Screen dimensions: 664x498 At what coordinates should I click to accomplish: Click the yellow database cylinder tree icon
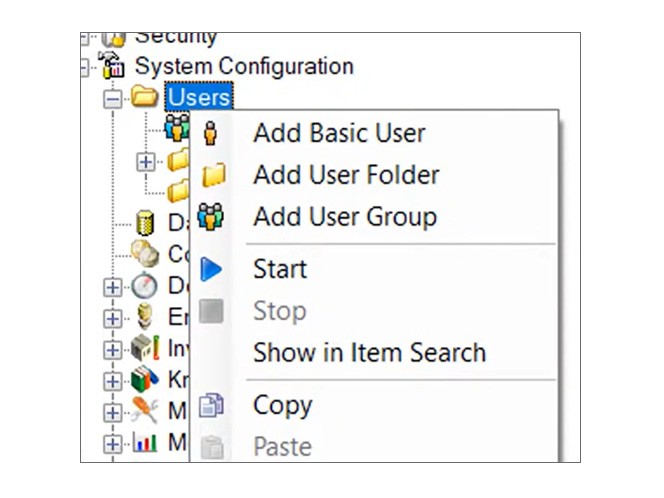pyautogui.click(x=144, y=222)
